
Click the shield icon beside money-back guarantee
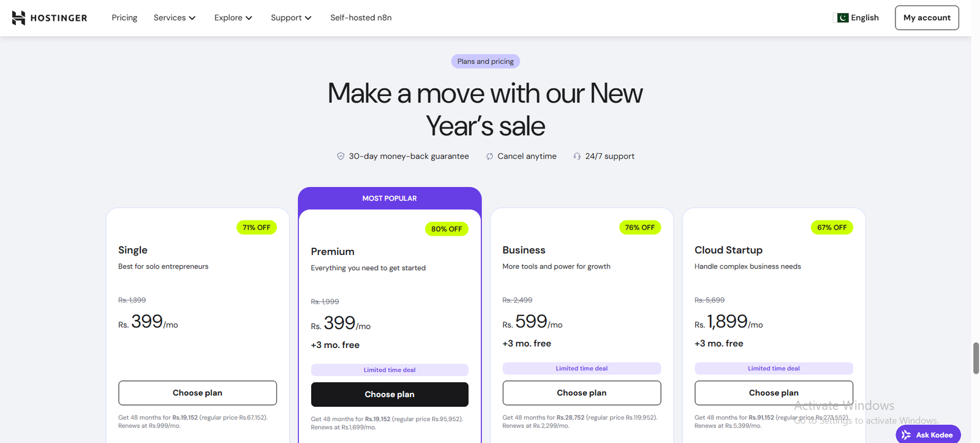(341, 156)
